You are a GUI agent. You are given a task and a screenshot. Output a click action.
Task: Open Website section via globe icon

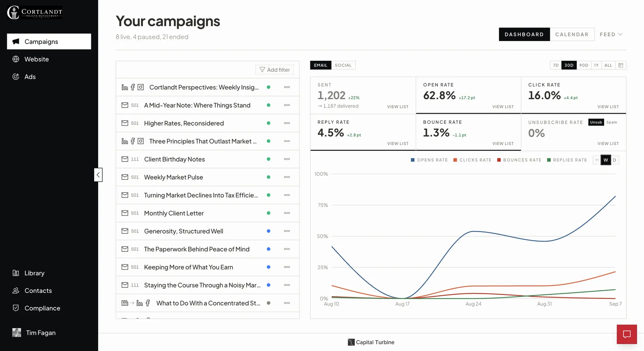16,59
